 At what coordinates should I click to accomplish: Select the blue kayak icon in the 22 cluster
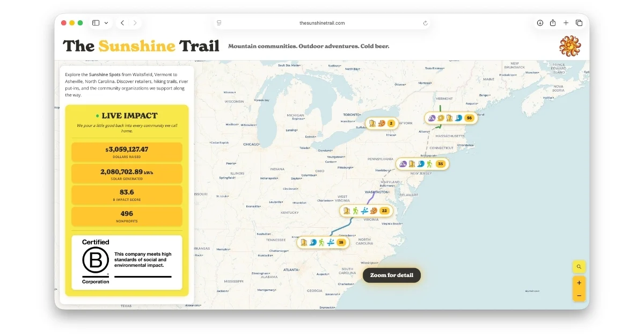(364, 211)
